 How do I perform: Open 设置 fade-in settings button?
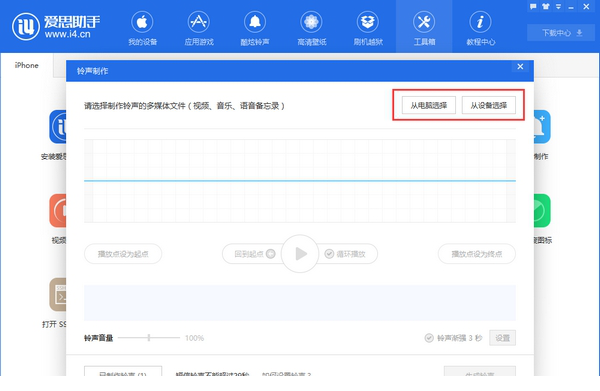click(502, 338)
